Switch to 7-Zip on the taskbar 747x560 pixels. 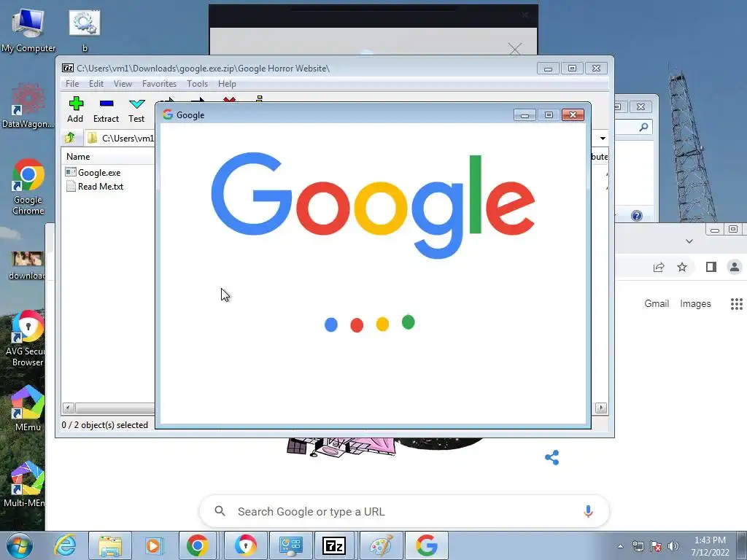pos(334,545)
